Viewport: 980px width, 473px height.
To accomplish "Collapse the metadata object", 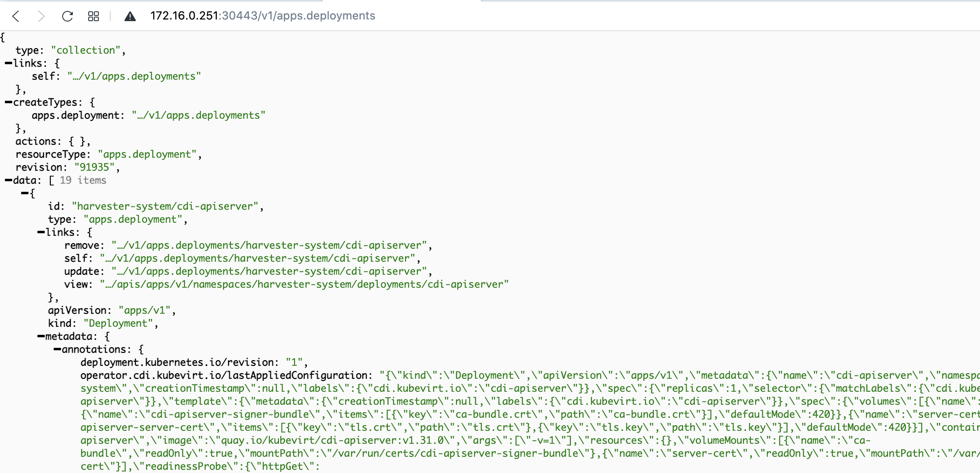I will (x=40, y=336).
